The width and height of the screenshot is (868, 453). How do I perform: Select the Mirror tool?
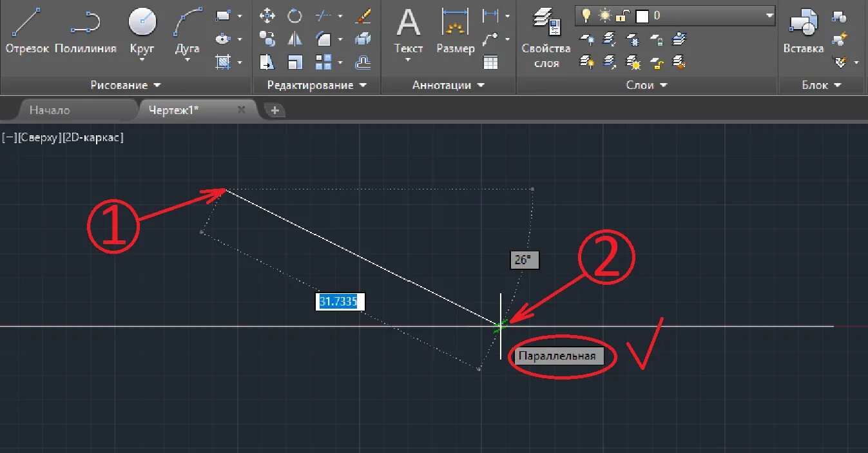click(295, 39)
